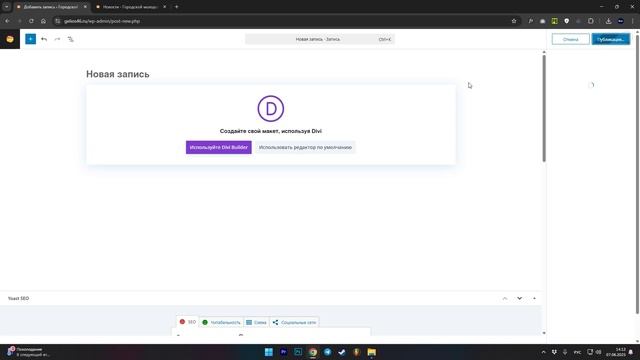Open the command palette bar "Новая запись"

[x=320, y=39]
